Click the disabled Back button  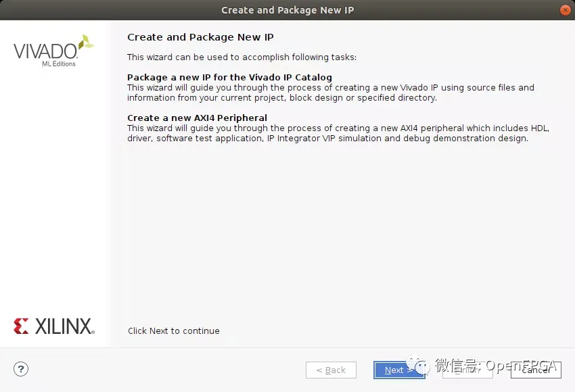pos(331,370)
